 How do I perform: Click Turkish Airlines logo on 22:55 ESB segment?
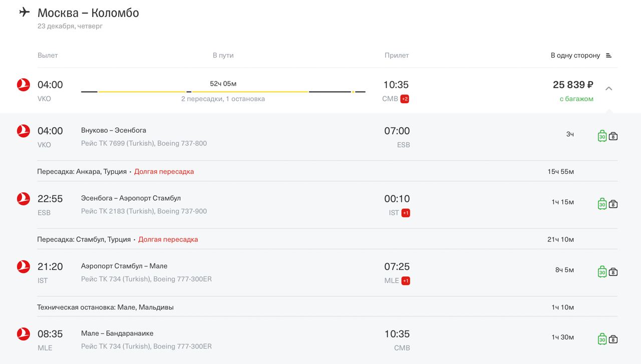pos(24,199)
